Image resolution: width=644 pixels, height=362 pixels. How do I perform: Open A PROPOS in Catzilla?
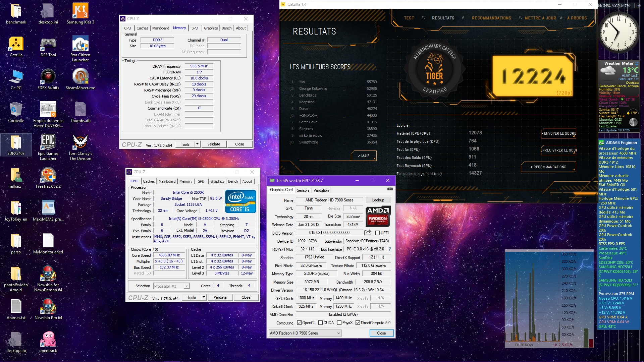point(577,18)
